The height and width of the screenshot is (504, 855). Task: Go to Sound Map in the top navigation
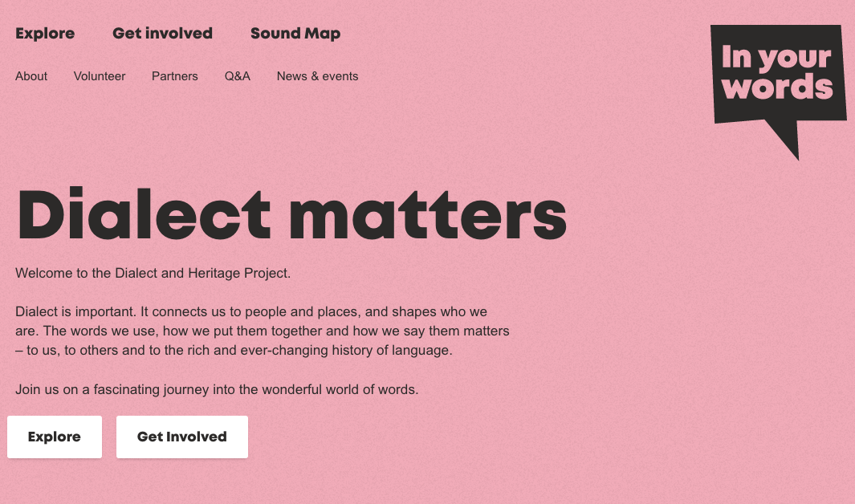295,34
